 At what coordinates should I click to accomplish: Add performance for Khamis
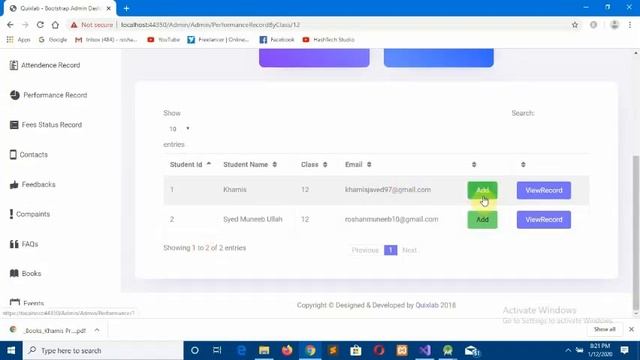pyautogui.click(x=482, y=191)
